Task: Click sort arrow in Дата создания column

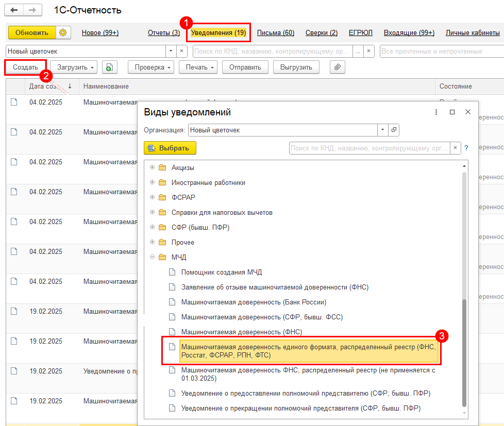Action: tap(70, 86)
